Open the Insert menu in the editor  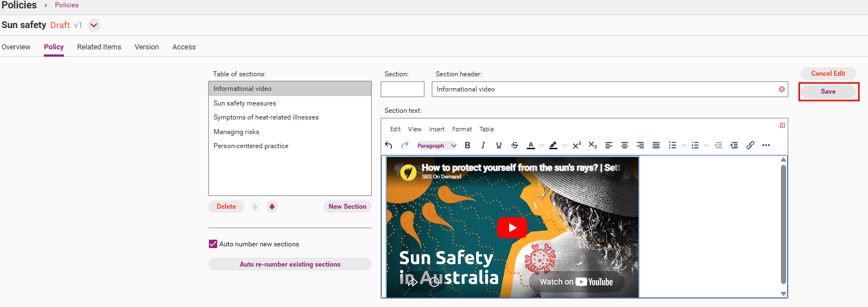tap(437, 129)
